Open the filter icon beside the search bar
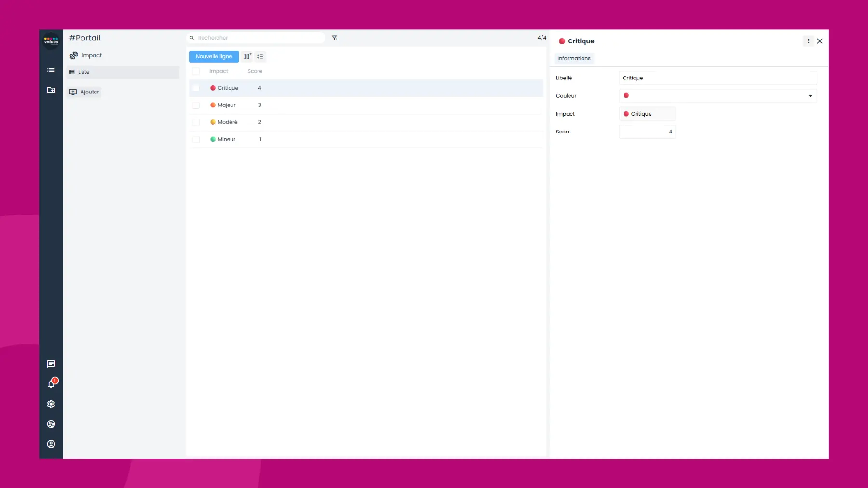Image resolution: width=868 pixels, height=488 pixels. (335, 38)
